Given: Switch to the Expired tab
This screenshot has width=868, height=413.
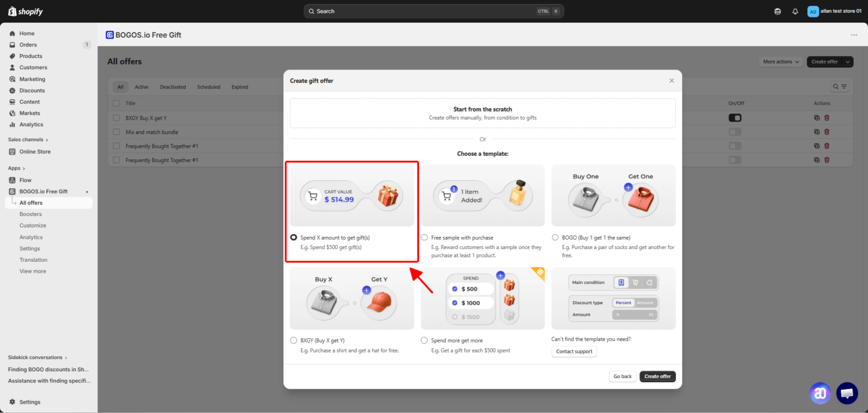Looking at the screenshot, I should pyautogui.click(x=240, y=87).
